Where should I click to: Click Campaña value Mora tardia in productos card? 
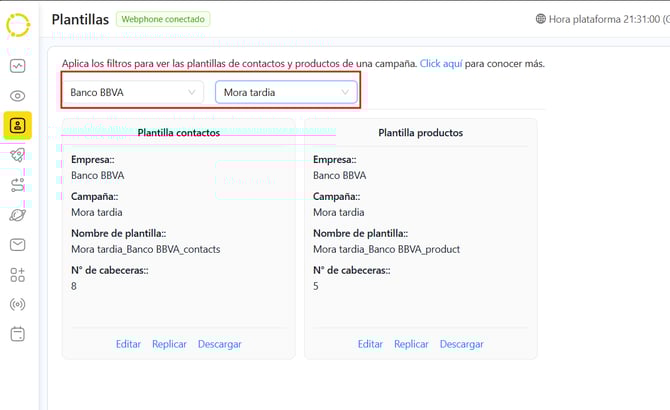pos(339,212)
